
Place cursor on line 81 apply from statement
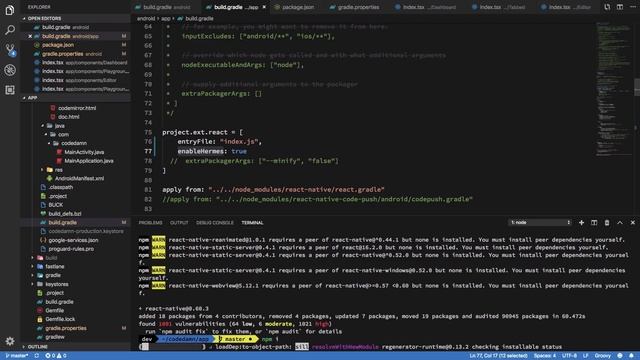(273, 190)
